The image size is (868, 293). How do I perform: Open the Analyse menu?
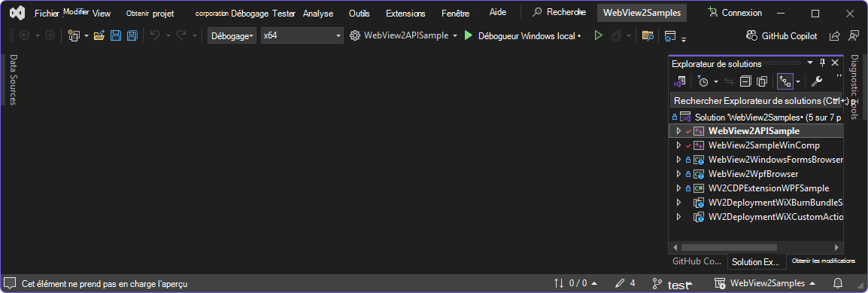pos(317,14)
